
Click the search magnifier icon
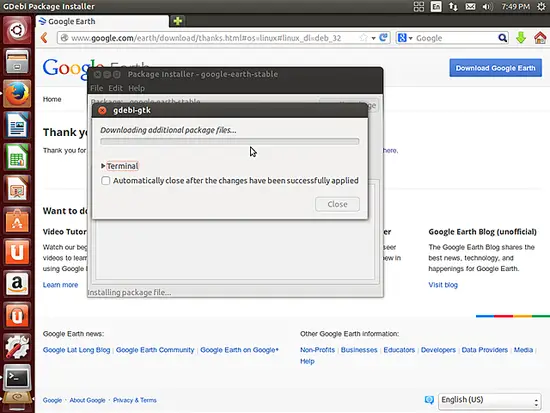502,38
